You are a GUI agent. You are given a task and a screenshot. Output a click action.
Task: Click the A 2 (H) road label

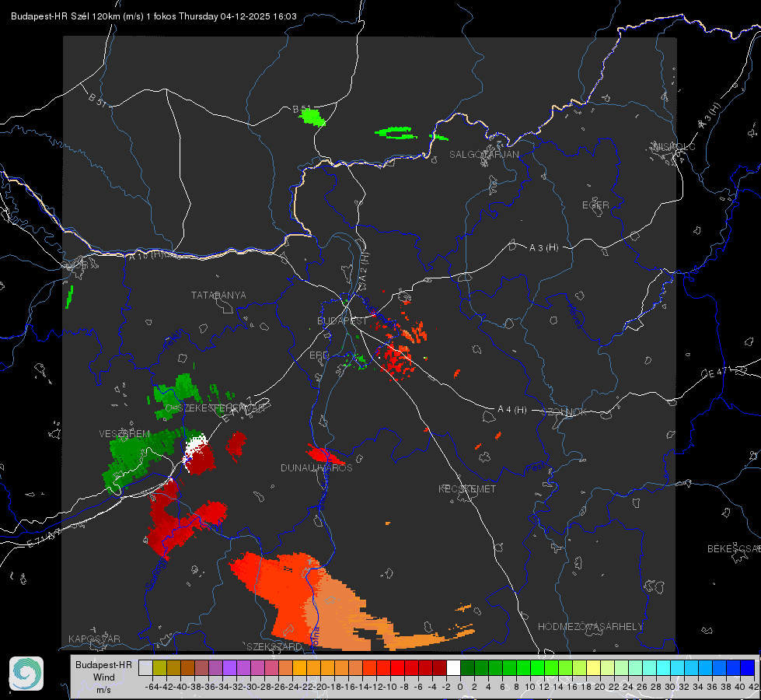click(x=363, y=267)
